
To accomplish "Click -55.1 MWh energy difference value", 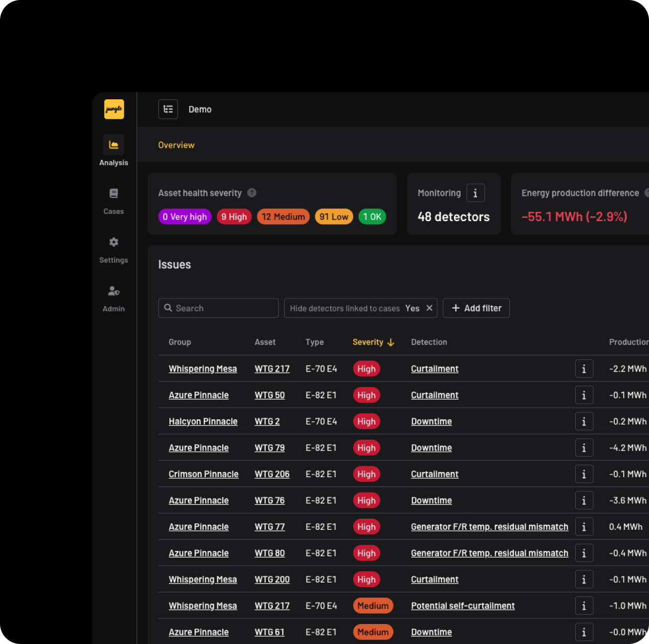I will click(574, 217).
